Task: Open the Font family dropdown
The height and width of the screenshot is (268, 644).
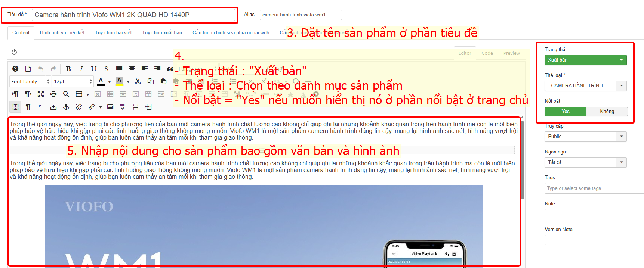Action: point(30,81)
